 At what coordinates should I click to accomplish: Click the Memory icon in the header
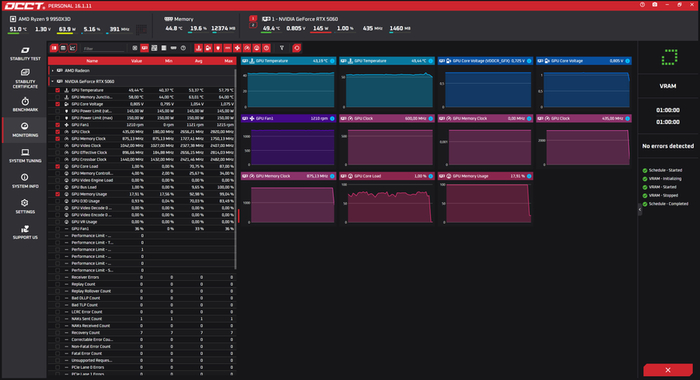click(168, 19)
